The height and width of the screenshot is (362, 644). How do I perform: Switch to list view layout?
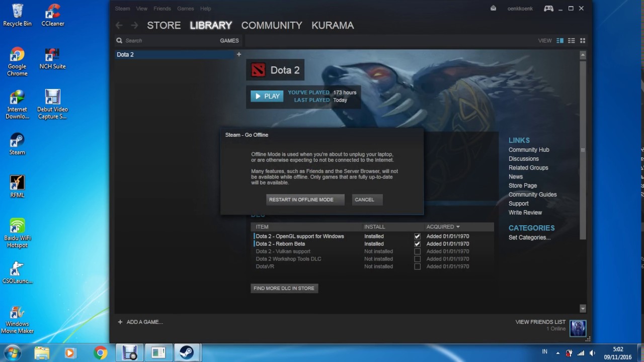point(571,41)
